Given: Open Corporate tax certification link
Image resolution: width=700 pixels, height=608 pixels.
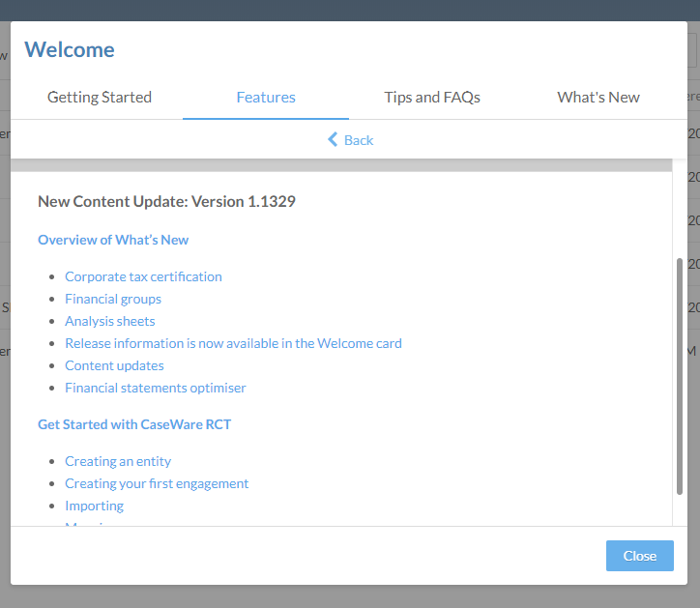Looking at the screenshot, I should tap(143, 276).
